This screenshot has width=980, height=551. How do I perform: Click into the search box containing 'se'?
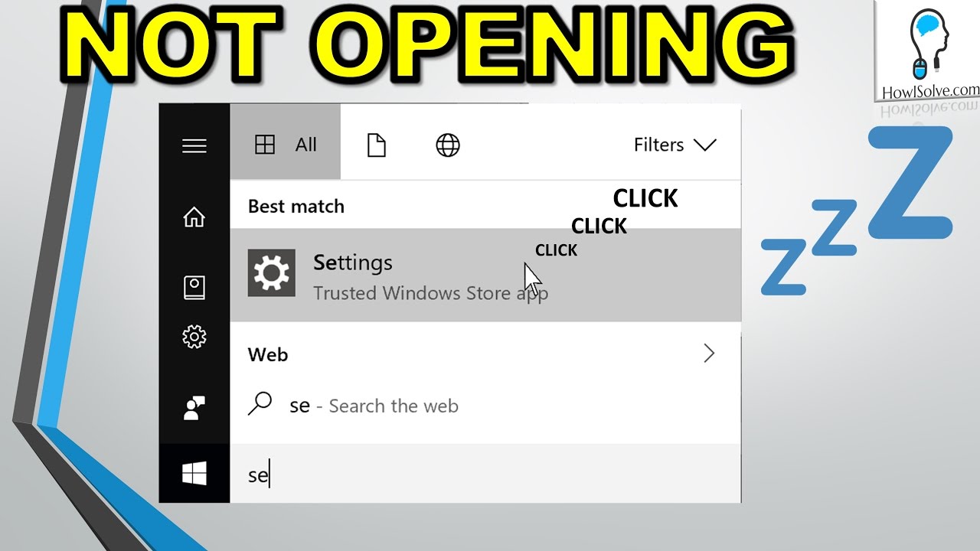[485, 474]
